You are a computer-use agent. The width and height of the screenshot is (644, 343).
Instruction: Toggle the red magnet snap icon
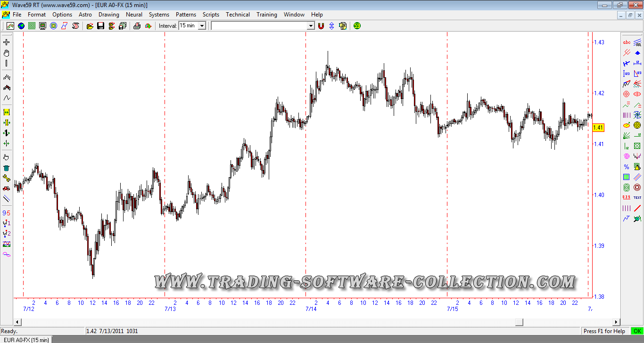(321, 26)
